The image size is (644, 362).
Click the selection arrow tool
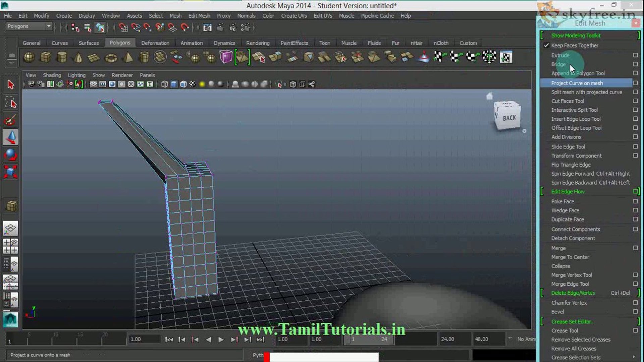click(x=10, y=84)
